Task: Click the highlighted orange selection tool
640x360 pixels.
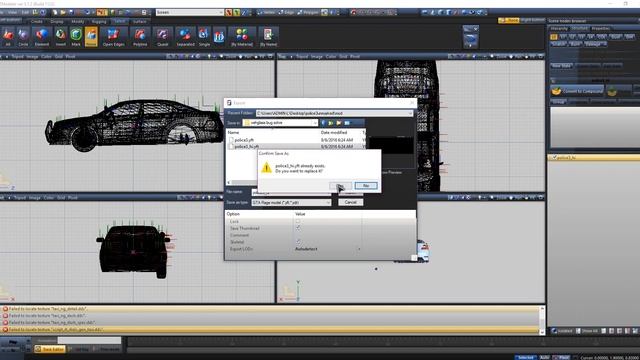Action: pyautogui.click(x=91, y=37)
